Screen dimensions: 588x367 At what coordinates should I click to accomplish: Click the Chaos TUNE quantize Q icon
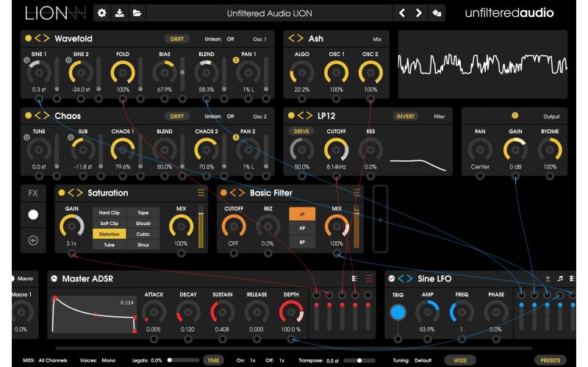[26, 138]
